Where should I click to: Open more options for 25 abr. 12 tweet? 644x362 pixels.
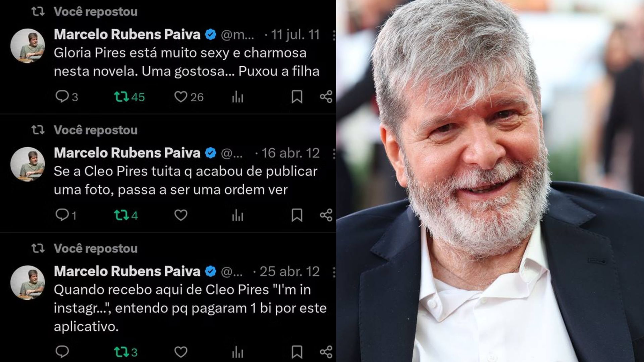coord(334,271)
